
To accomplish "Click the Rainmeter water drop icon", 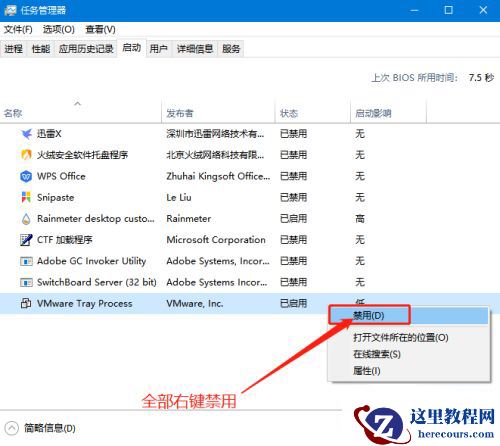I will [26, 219].
